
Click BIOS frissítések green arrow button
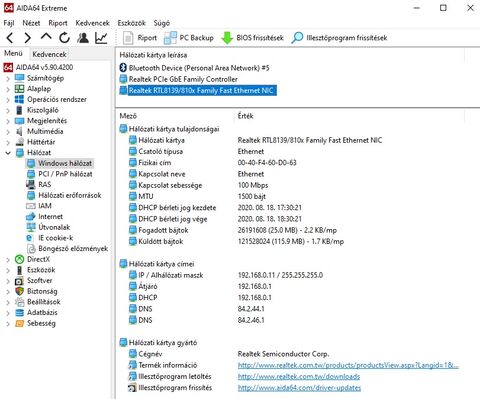252,38
